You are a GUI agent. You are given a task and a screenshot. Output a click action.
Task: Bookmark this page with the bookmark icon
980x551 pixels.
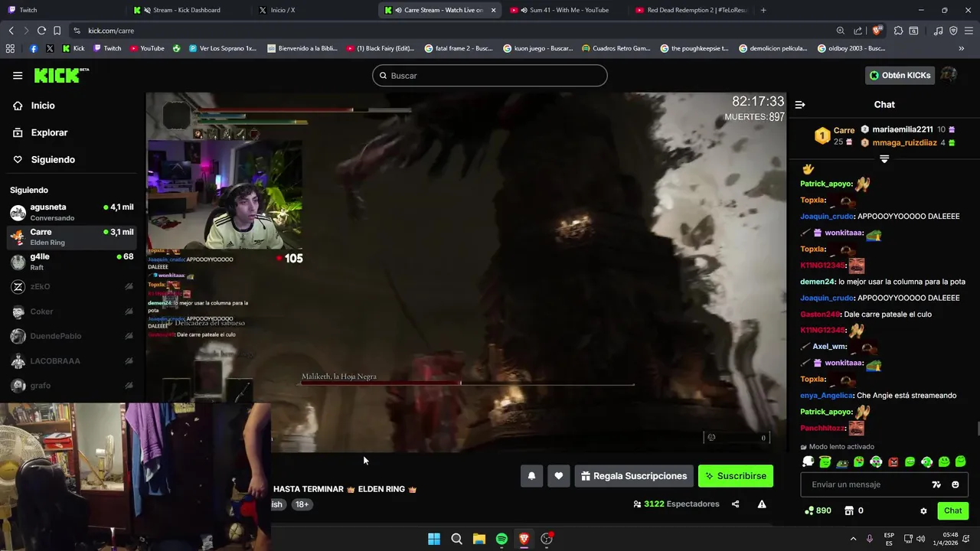[57, 31]
